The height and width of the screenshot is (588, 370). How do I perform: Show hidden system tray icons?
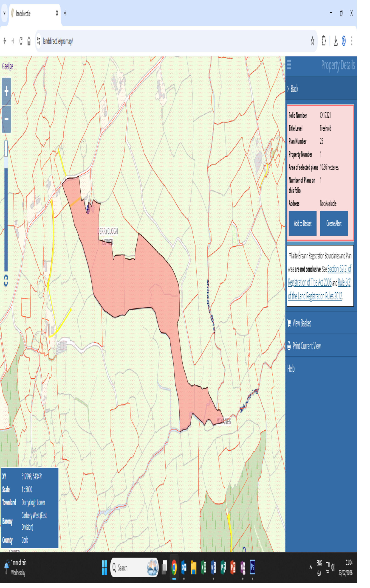click(311, 568)
